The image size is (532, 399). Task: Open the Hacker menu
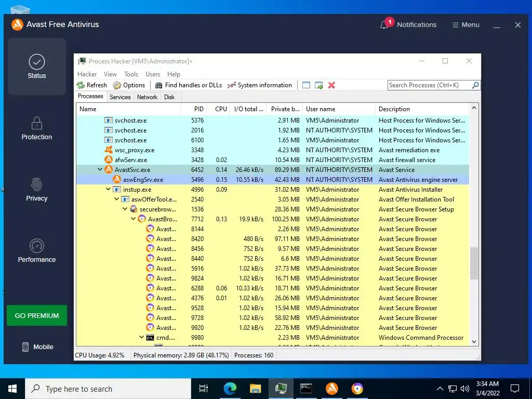click(87, 74)
